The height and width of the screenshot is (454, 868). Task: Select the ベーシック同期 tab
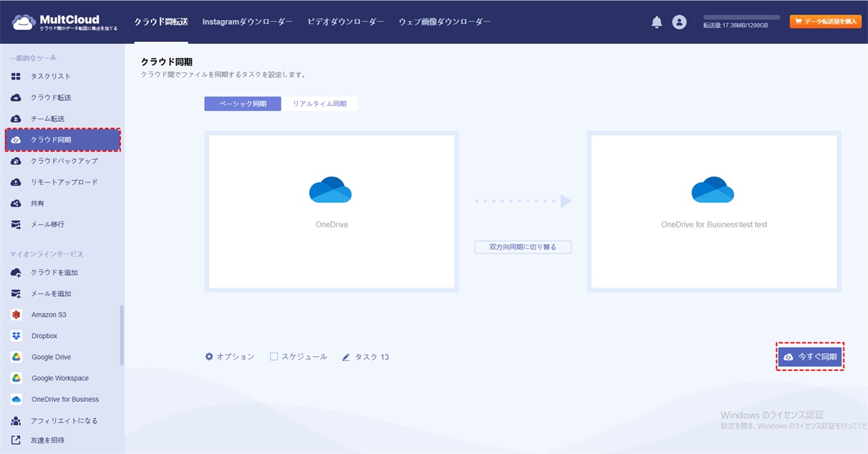243,104
